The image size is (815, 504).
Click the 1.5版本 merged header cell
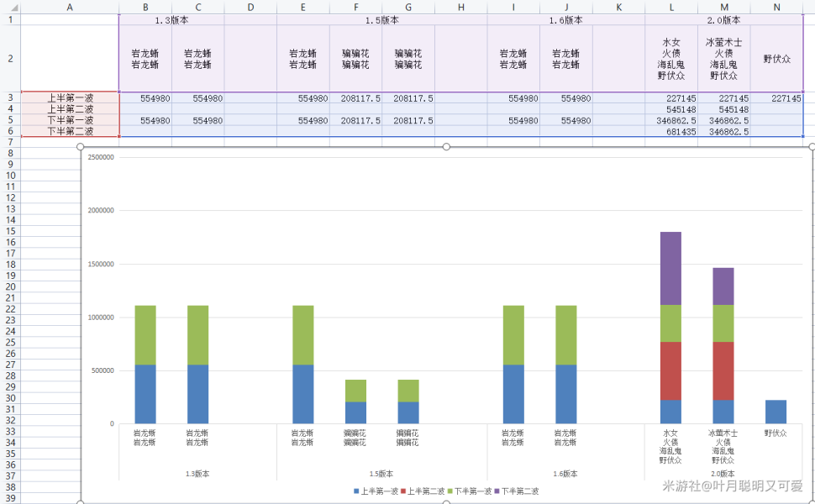point(381,20)
